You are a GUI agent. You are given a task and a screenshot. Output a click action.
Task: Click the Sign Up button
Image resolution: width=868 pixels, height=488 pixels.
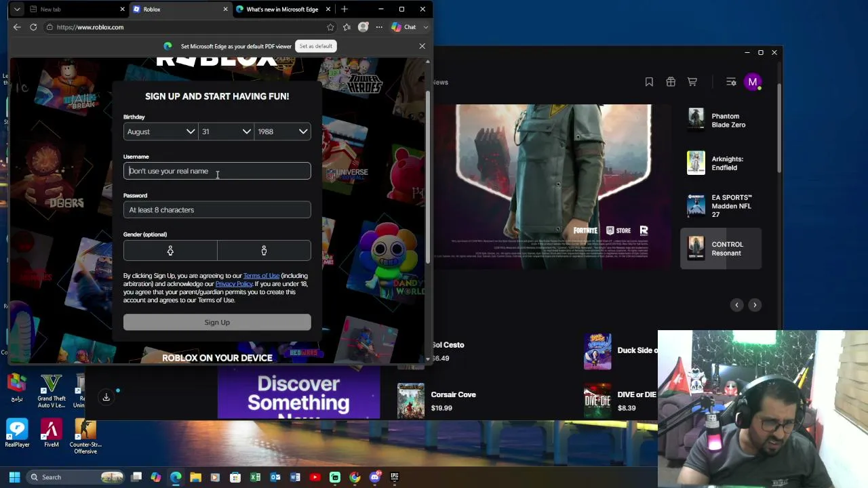(x=217, y=322)
